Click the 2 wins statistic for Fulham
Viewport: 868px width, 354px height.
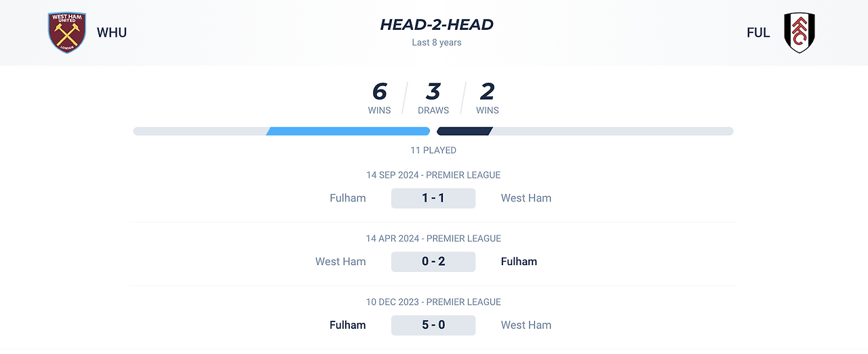click(487, 98)
